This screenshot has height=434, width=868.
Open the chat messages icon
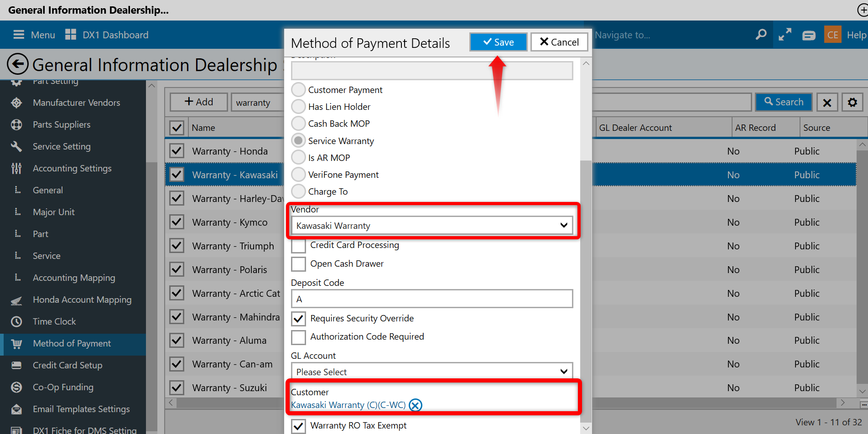pos(809,35)
